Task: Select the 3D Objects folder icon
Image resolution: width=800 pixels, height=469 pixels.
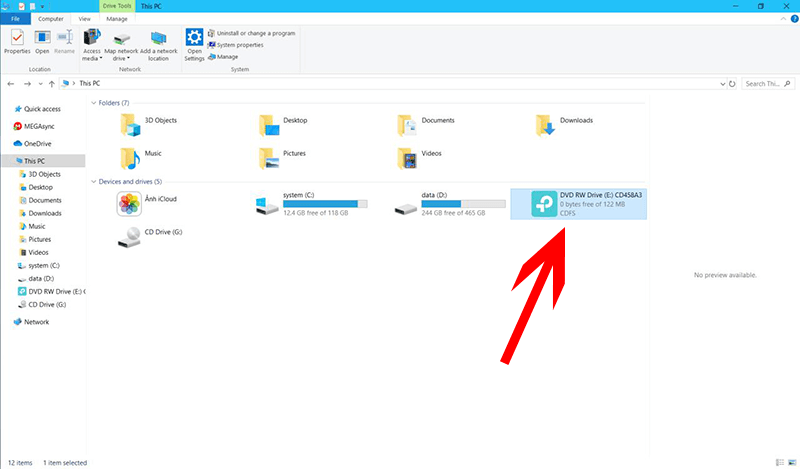Action: [x=130, y=125]
